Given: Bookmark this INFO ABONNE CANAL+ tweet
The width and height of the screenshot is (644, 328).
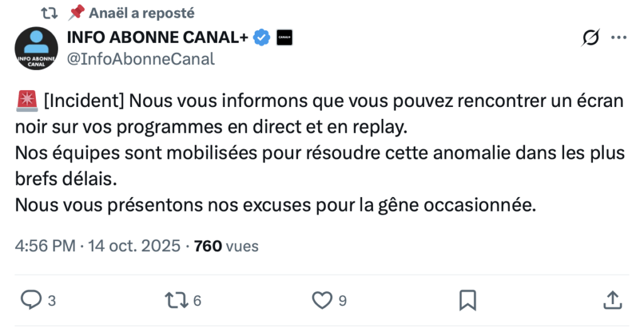Looking at the screenshot, I should [x=467, y=300].
